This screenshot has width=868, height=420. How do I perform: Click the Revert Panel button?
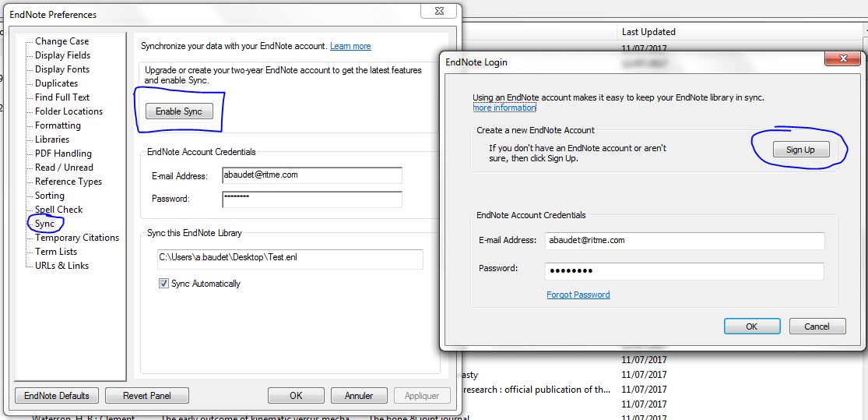point(146,396)
